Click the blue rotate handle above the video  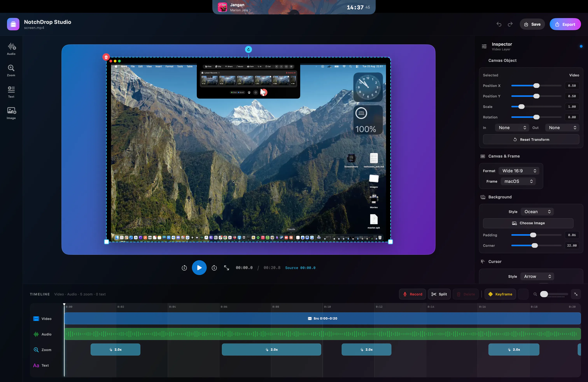click(x=248, y=49)
